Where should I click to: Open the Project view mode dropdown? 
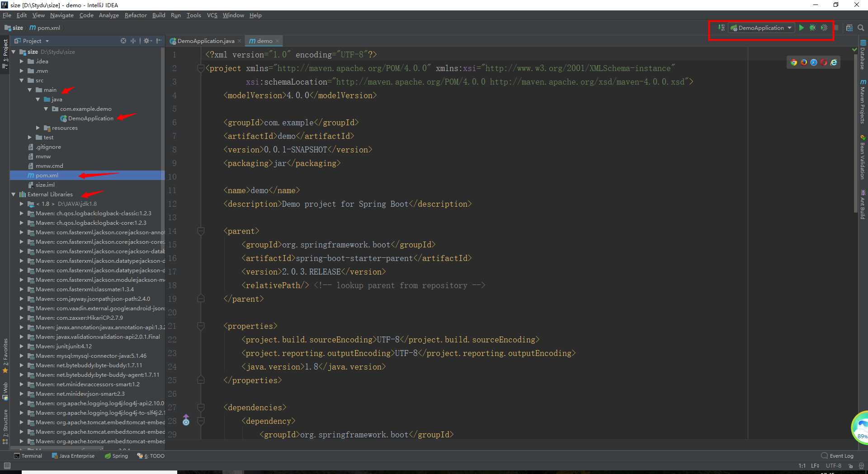[x=32, y=41]
